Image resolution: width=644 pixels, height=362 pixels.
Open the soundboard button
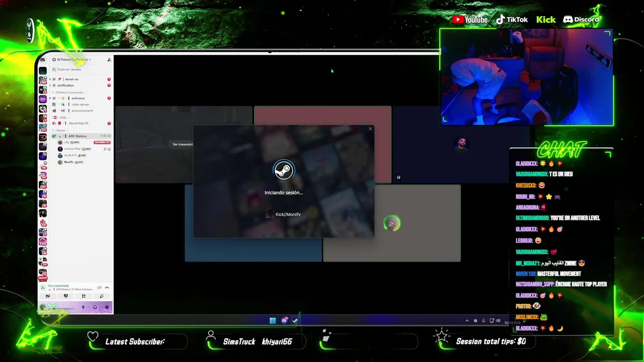[x=102, y=296]
